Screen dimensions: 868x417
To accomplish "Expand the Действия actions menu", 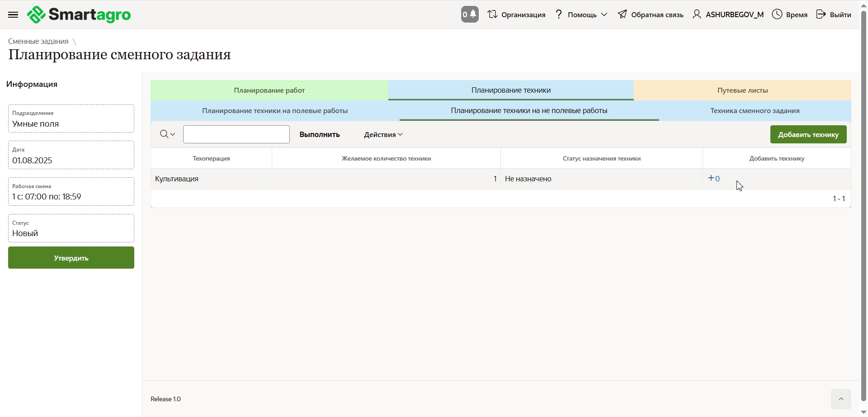I will (x=383, y=135).
